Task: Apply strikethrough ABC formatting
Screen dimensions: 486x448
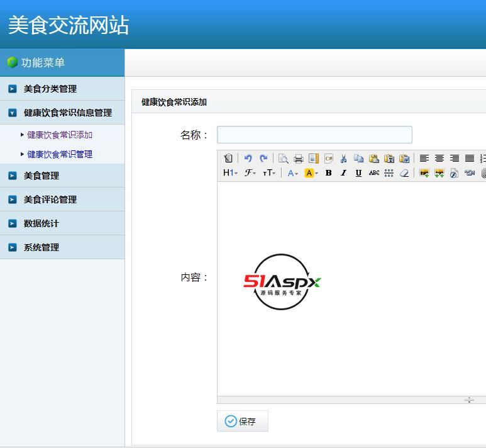Action: 374,173
